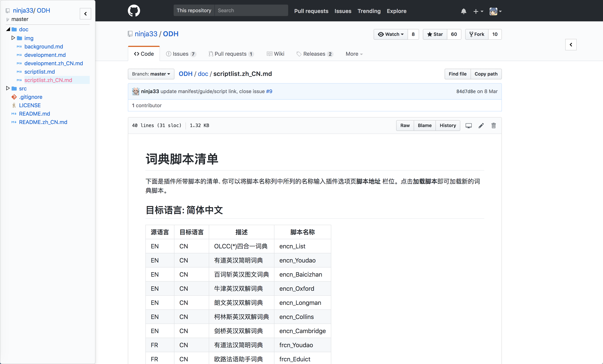Open the Watch dropdown
The image size is (603, 364).
[391, 34]
